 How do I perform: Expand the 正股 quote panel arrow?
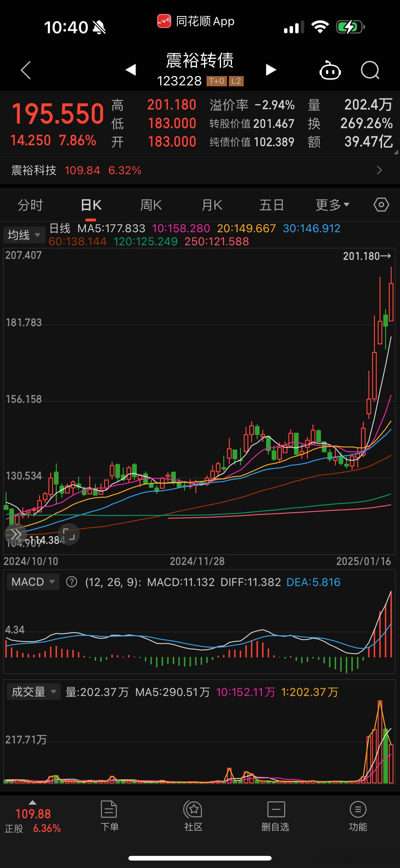click(32, 802)
